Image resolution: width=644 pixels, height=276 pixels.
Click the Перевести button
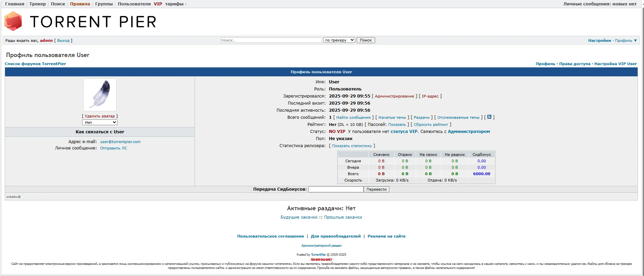tap(377, 189)
